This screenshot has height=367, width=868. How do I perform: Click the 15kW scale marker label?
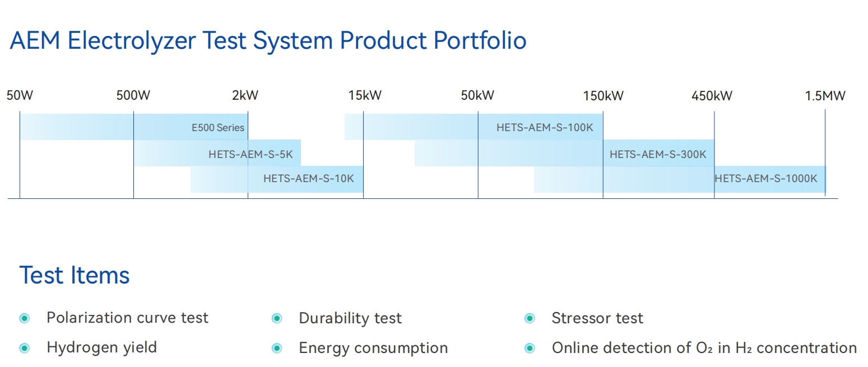coord(365,96)
